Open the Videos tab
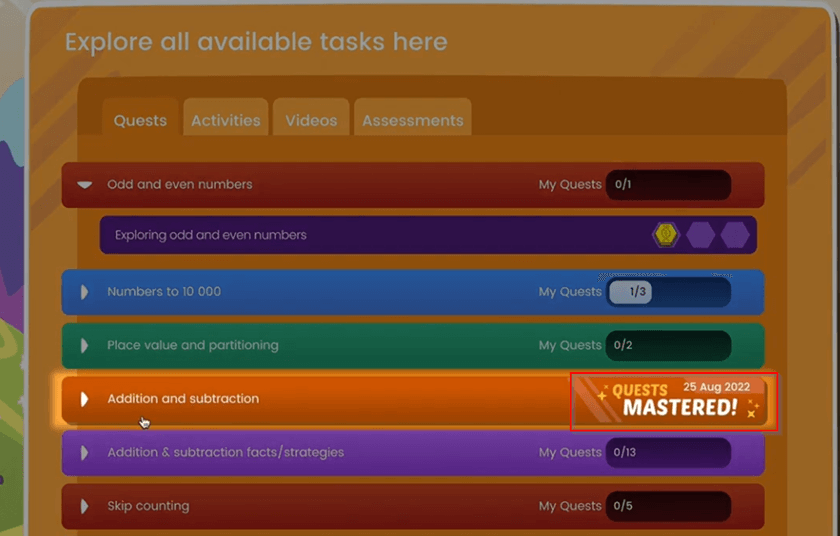The image size is (840, 536). 311,117
